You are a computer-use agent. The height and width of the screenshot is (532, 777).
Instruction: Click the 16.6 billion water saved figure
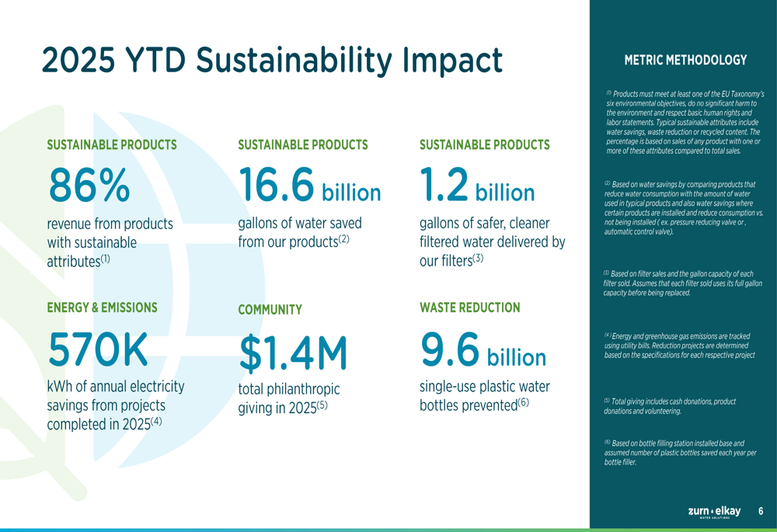(x=309, y=185)
